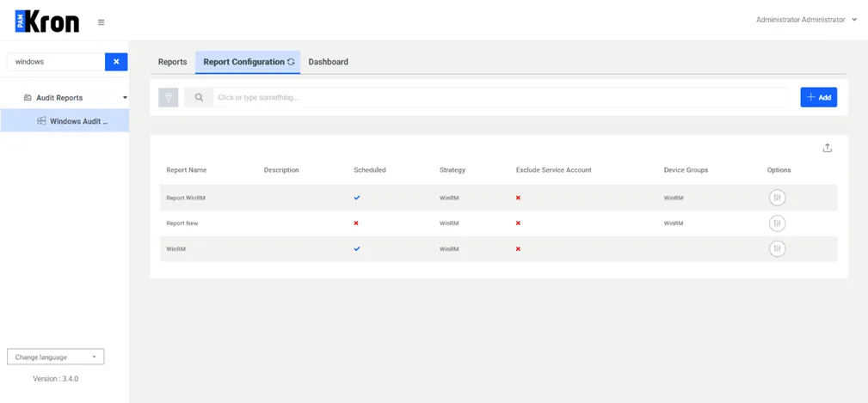Click the Audit Reports folder icon

pyautogui.click(x=28, y=98)
